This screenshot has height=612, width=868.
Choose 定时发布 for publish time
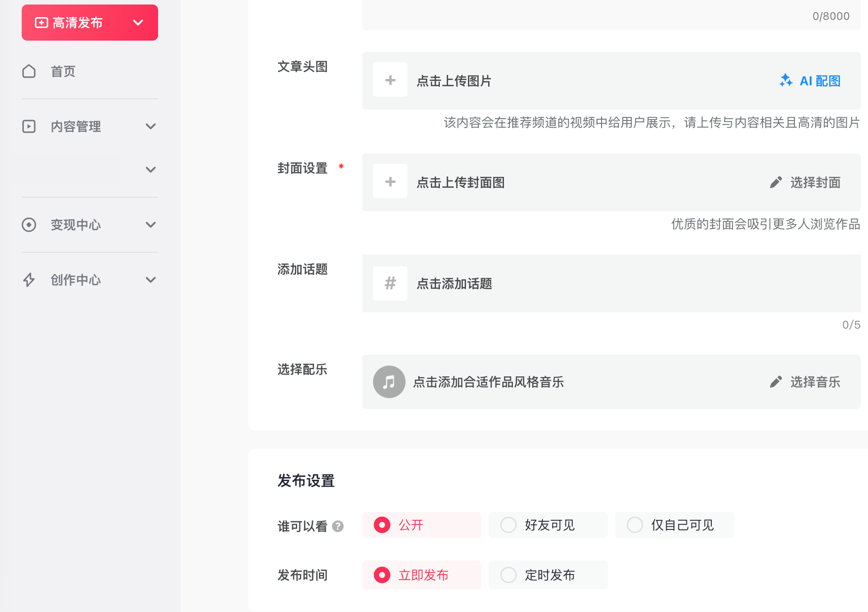click(509, 575)
